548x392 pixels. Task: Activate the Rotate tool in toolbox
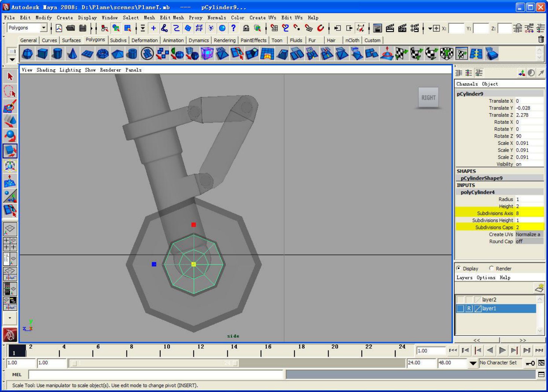click(10, 136)
